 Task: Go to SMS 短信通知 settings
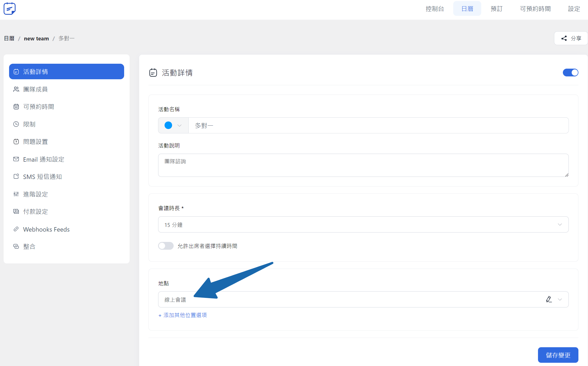coord(42,177)
